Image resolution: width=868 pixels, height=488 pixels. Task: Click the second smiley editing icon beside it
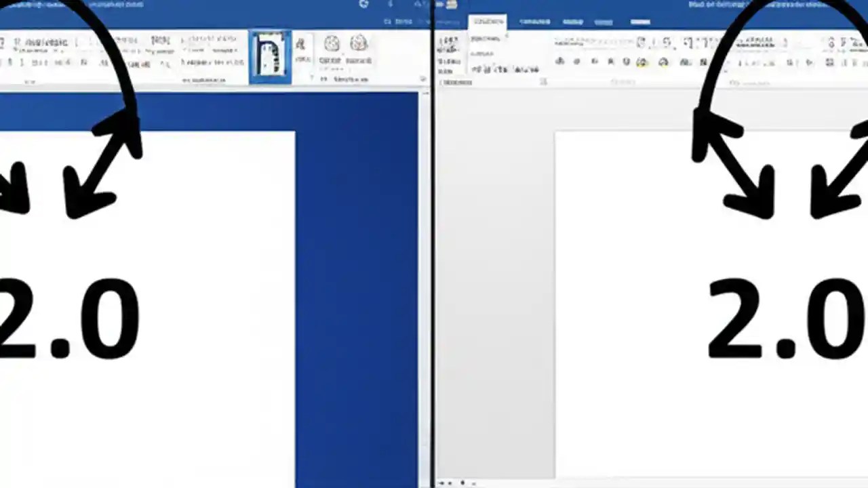pos(359,43)
